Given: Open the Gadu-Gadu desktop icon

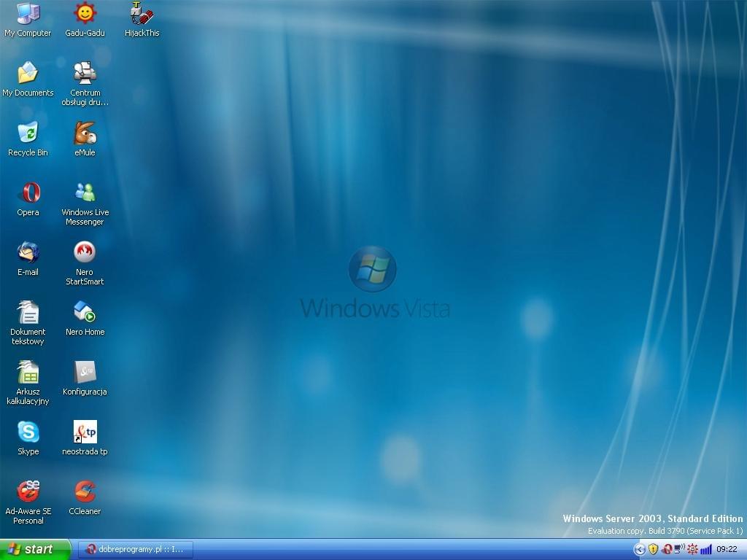Looking at the screenshot, I should [85, 14].
